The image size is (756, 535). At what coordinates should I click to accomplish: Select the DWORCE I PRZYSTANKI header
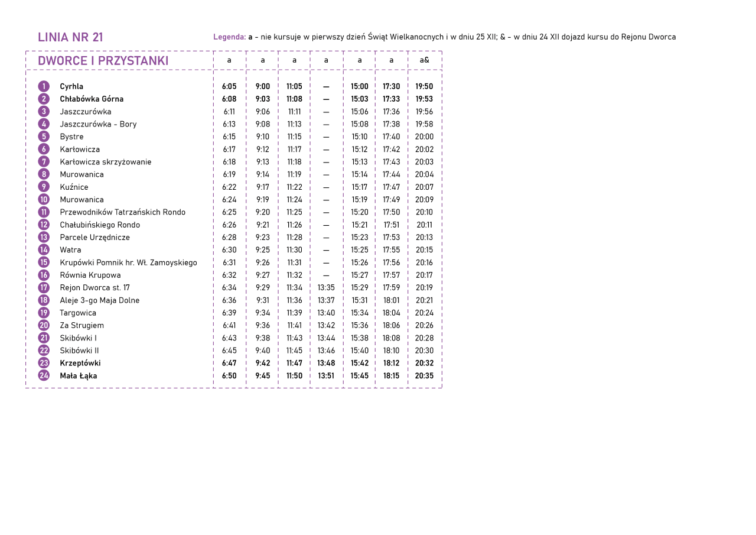point(103,61)
